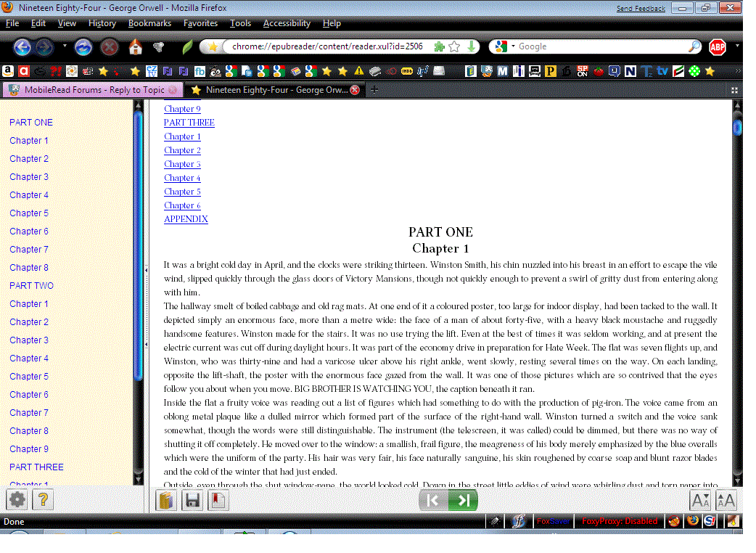Open the yellow warning triangle bookmark
756x553 pixels.
[x=359, y=71]
